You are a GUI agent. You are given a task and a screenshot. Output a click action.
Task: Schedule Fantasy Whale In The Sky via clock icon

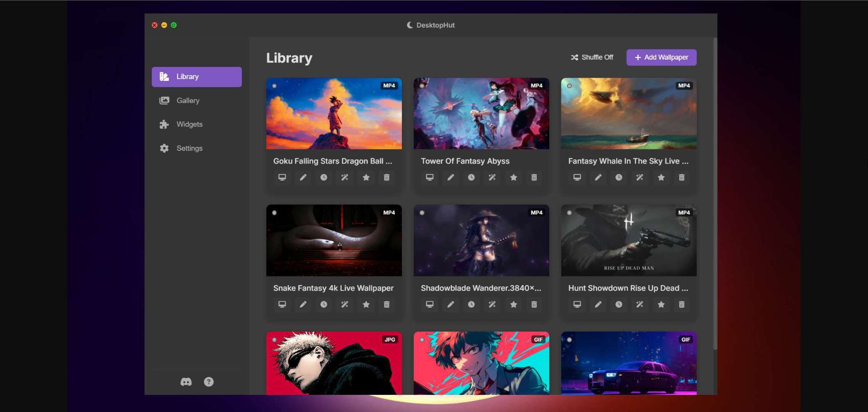coord(619,178)
